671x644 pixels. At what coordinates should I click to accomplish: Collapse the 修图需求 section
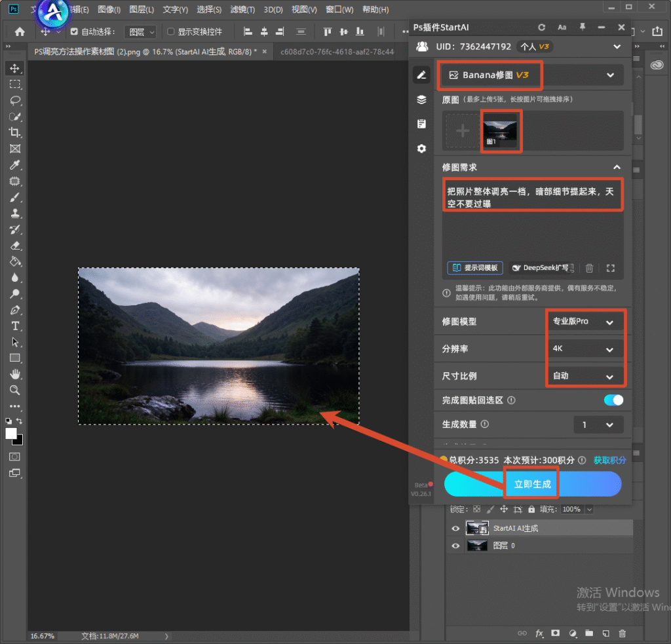[x=617, y=167]
